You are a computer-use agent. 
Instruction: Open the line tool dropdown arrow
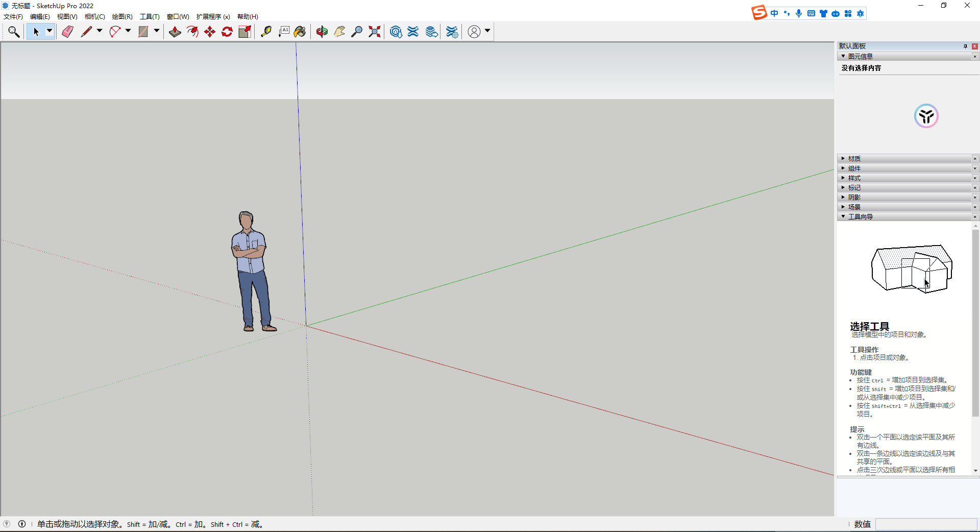pyautogui.click(x=100, y=31)
